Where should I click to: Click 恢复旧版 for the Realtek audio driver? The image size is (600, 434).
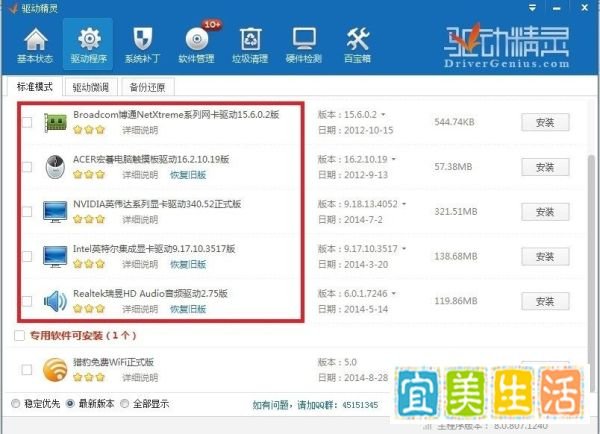[188, 309]
